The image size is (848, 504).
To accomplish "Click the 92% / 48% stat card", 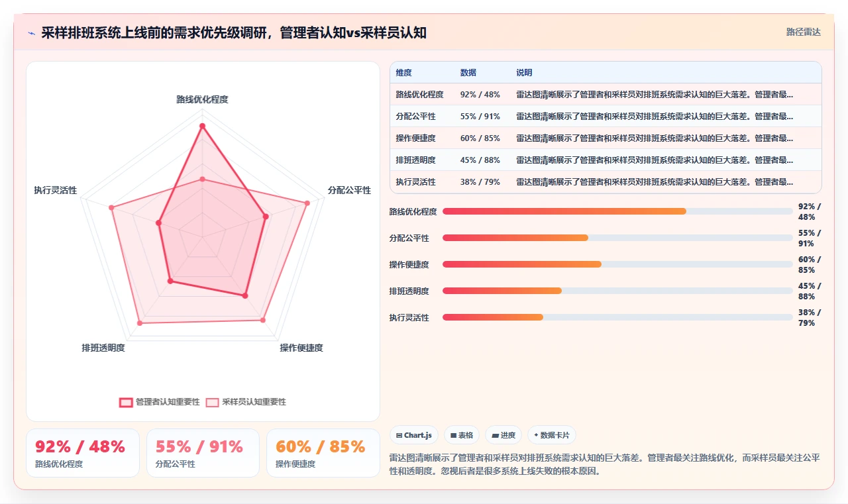I will click(x=83, y=453).
